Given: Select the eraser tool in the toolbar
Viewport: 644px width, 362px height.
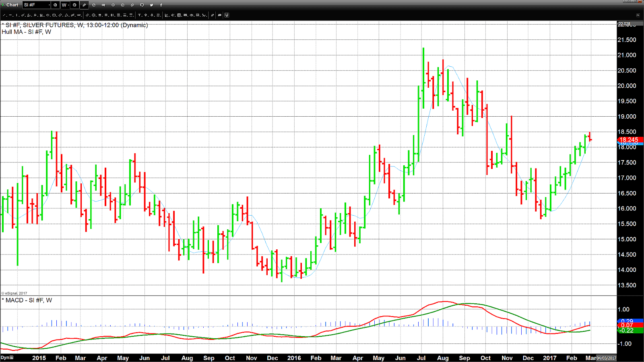Looking at the screenshot, I should point(213,15).
